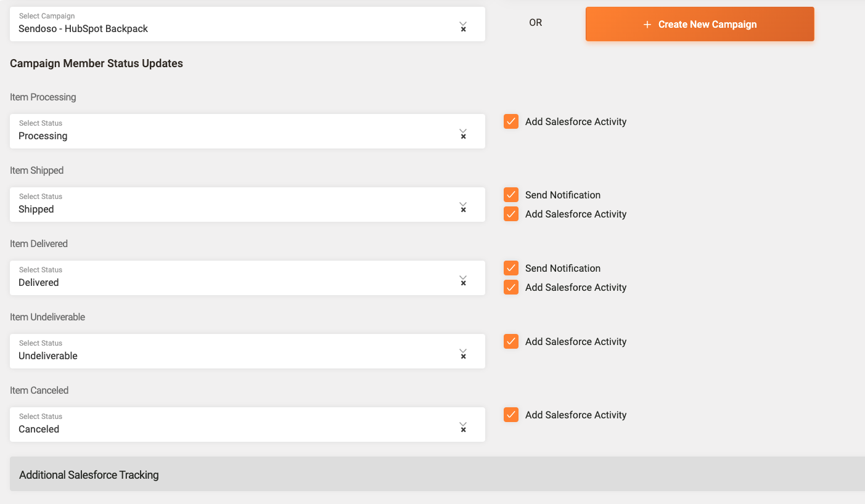
Task: Disable Add Salesforce Activity for Item Canceled
Action: (511, 415)
